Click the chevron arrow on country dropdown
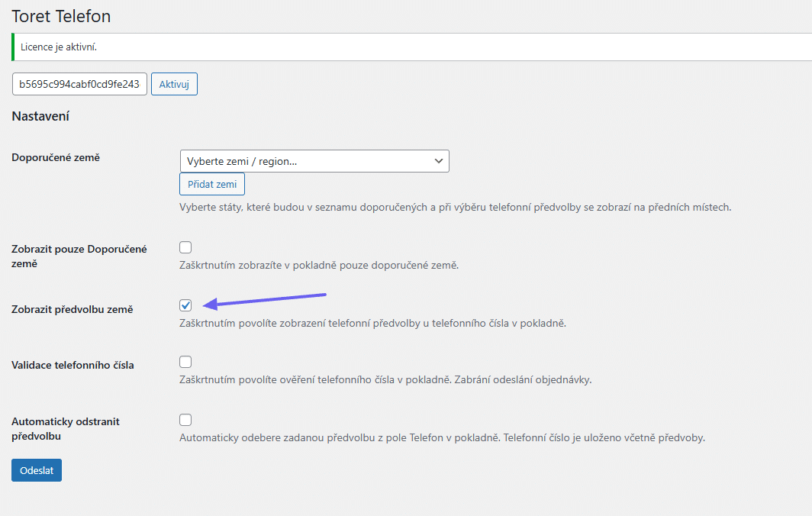This screenshot has height=516, width=812. [x=438, y=161]
